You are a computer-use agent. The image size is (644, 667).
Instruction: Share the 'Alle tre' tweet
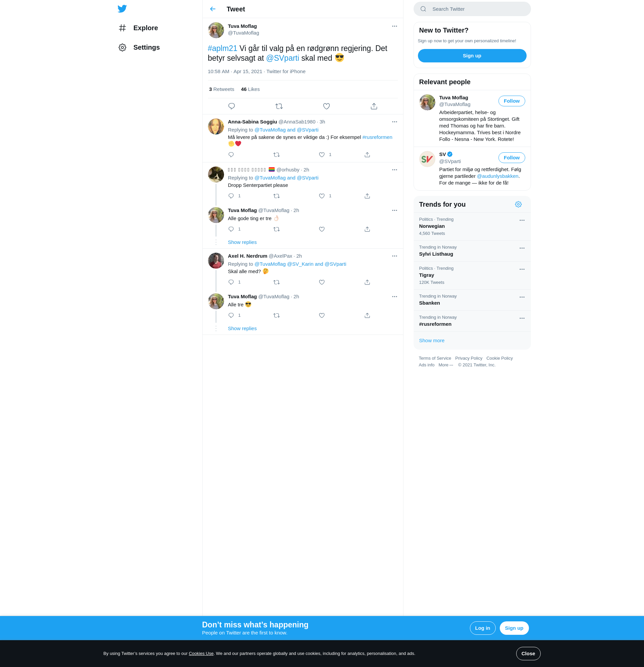(367, 315)
